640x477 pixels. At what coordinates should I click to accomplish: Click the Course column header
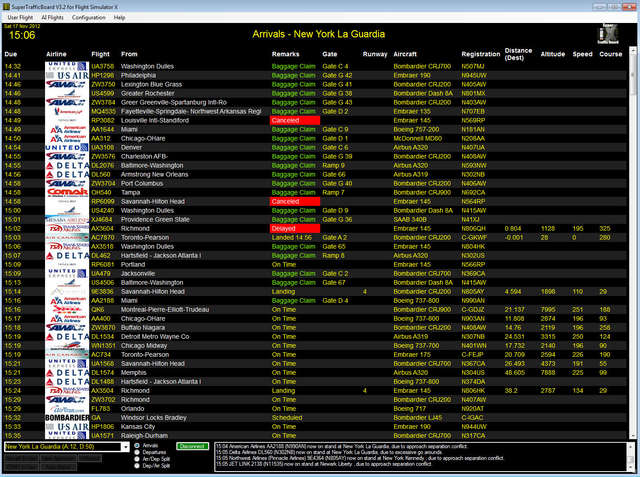coord(611,54)
